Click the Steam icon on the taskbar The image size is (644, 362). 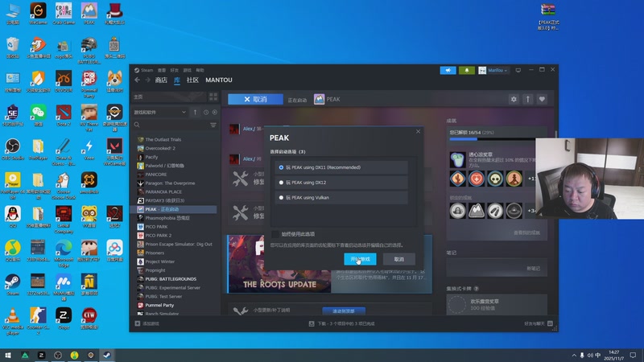point(107,356)
